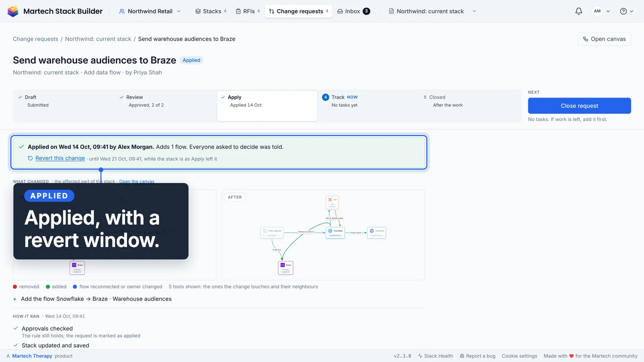Click the Martech Stack Builder logo icon
The image size is (644, 362).
[13, 11]
